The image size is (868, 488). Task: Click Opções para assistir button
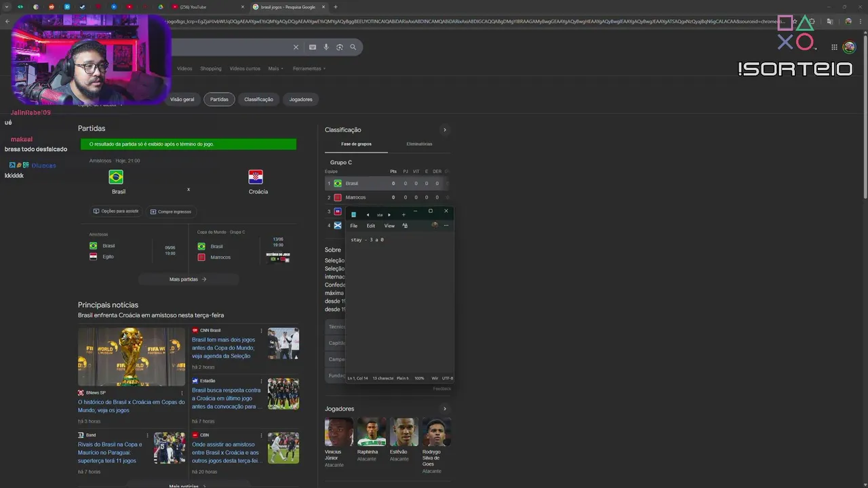point(116,211)
